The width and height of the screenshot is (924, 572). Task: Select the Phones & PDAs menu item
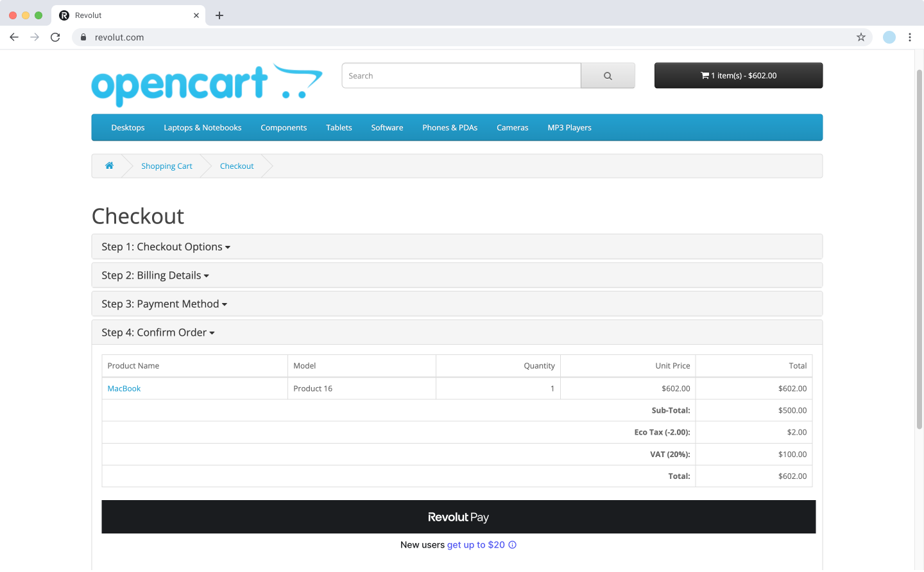(x=450, y=128)
